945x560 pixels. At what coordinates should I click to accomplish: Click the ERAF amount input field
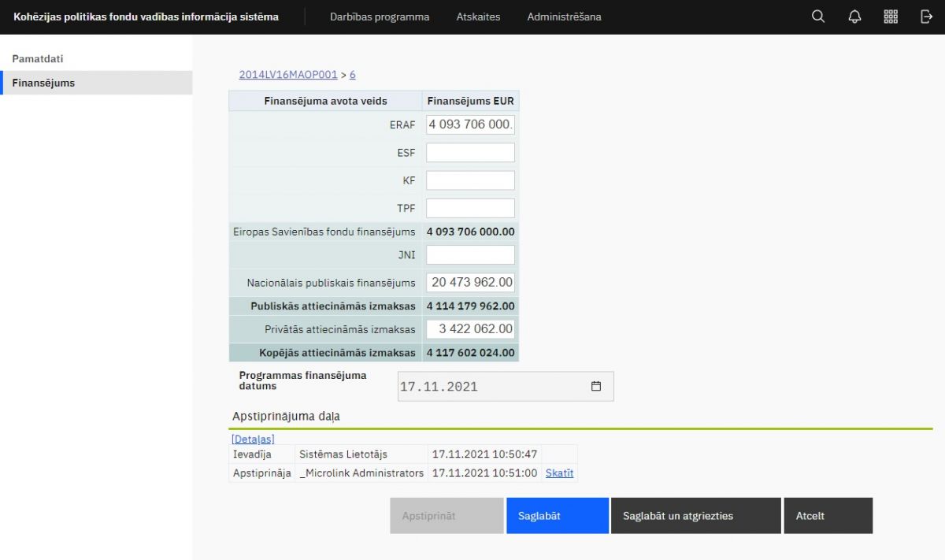click(x=470, y=124)
